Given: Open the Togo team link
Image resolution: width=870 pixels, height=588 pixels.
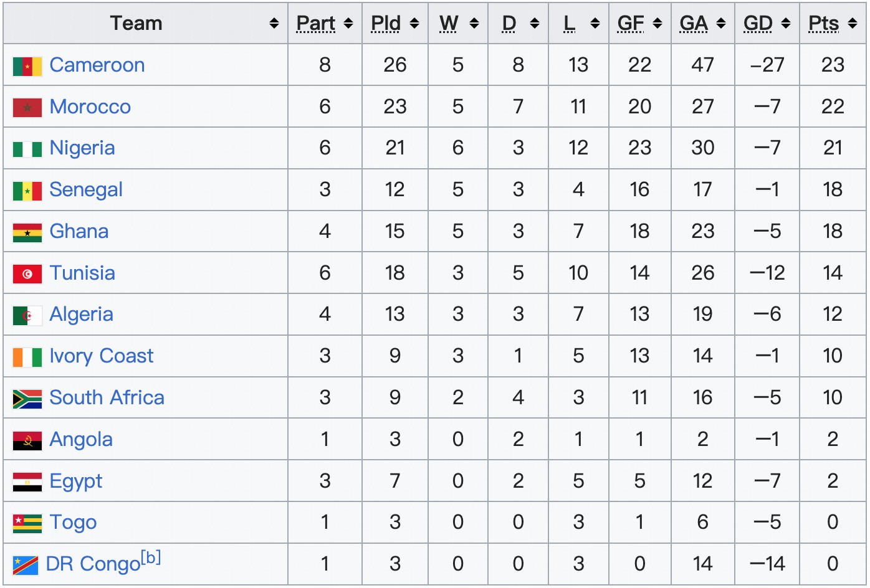Looking at the screenshot, I should 73,522.
